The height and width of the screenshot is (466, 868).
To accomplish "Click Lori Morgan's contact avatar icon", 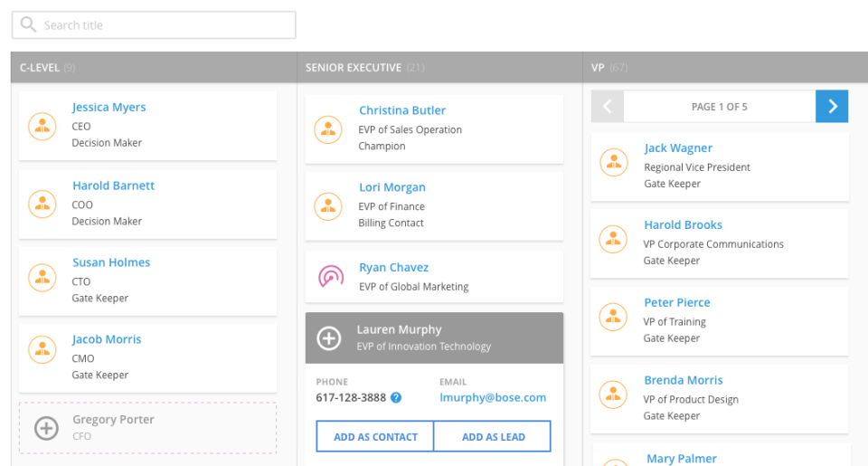I will (x=328, y=206).
